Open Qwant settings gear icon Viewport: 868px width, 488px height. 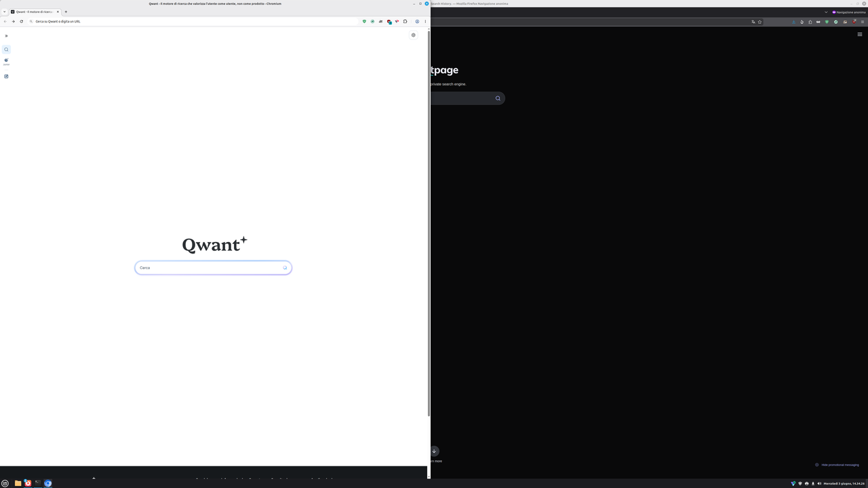click(x=413, y=35)
